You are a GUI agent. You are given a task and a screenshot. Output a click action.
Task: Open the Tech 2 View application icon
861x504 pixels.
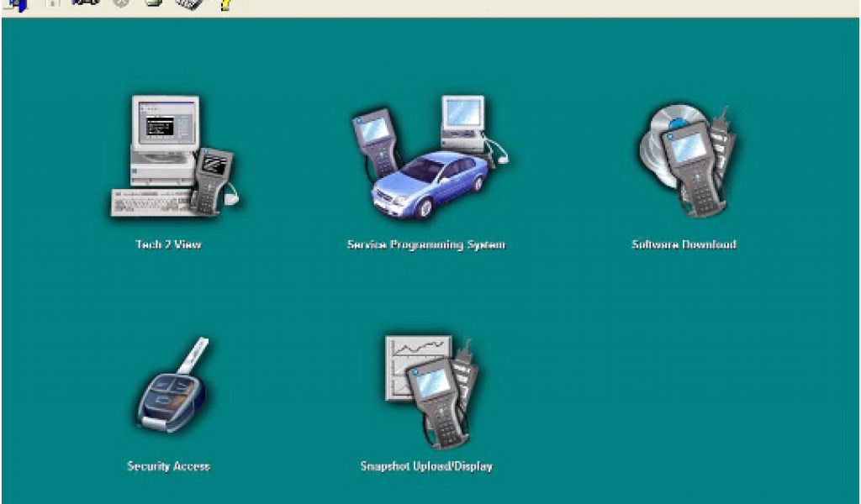click(x=172, y=156)
